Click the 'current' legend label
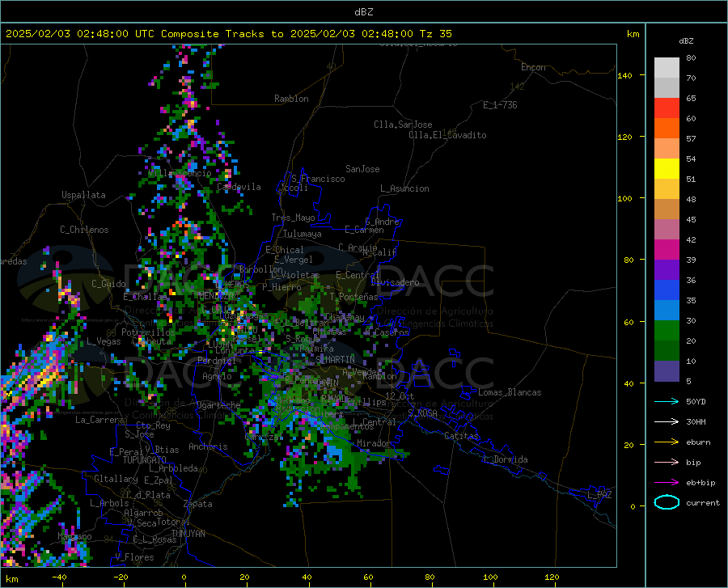This screenshot has height=588, width=728. pos(703,502)
